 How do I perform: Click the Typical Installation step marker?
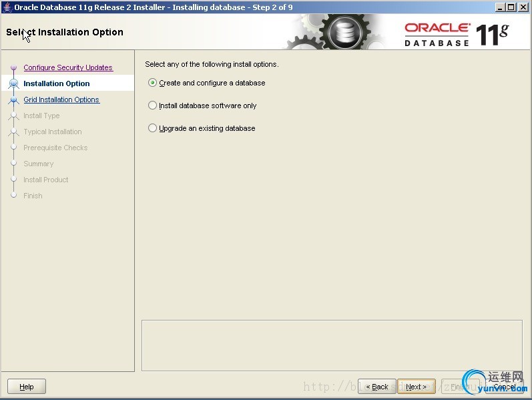pos(13,132)
